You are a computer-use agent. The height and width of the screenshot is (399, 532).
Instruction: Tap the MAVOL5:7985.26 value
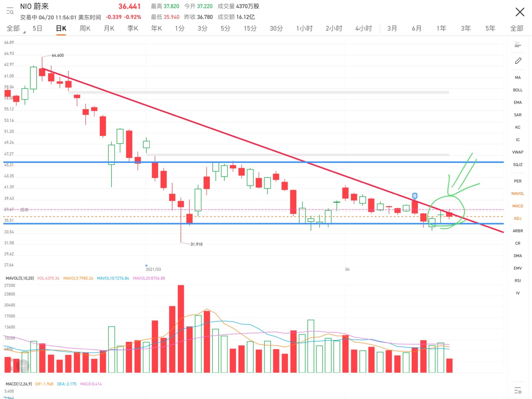(78, 278)
